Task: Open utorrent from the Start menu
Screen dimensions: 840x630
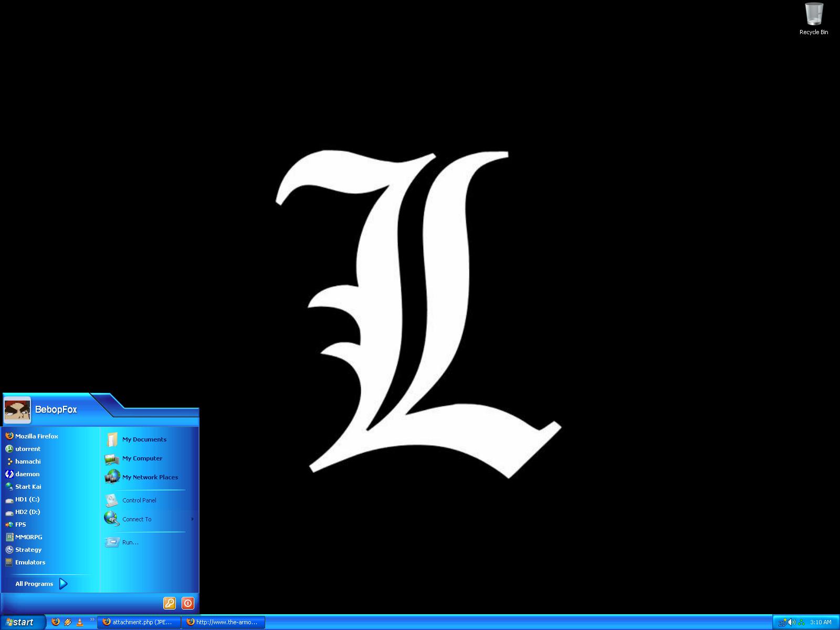Action: (28, 449)
